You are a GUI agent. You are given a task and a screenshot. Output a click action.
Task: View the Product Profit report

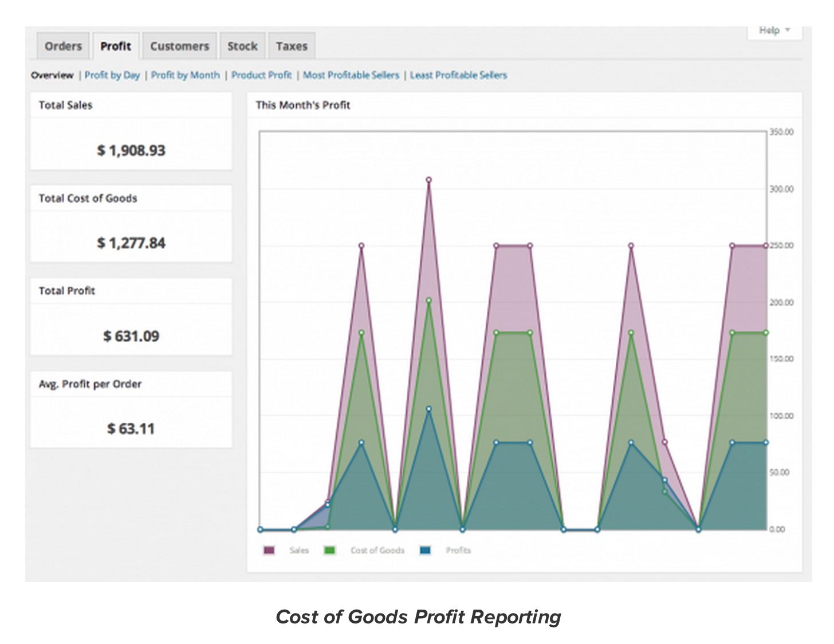[x=261, y=75]
